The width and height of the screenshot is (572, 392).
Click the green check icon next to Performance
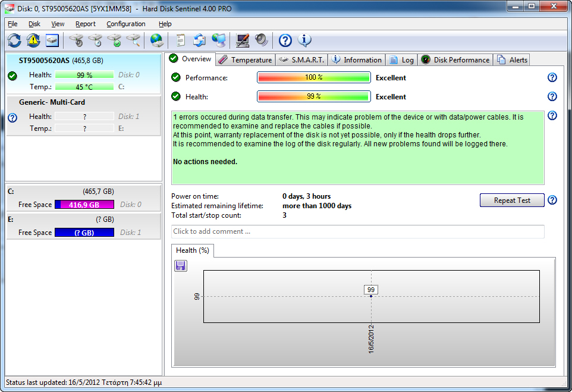coord(176,77)
